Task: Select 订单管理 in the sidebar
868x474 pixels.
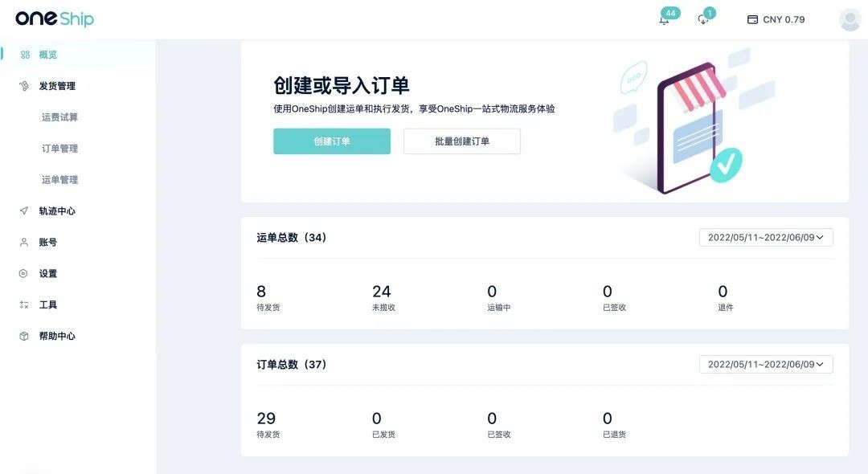Action: click(59, 149)
